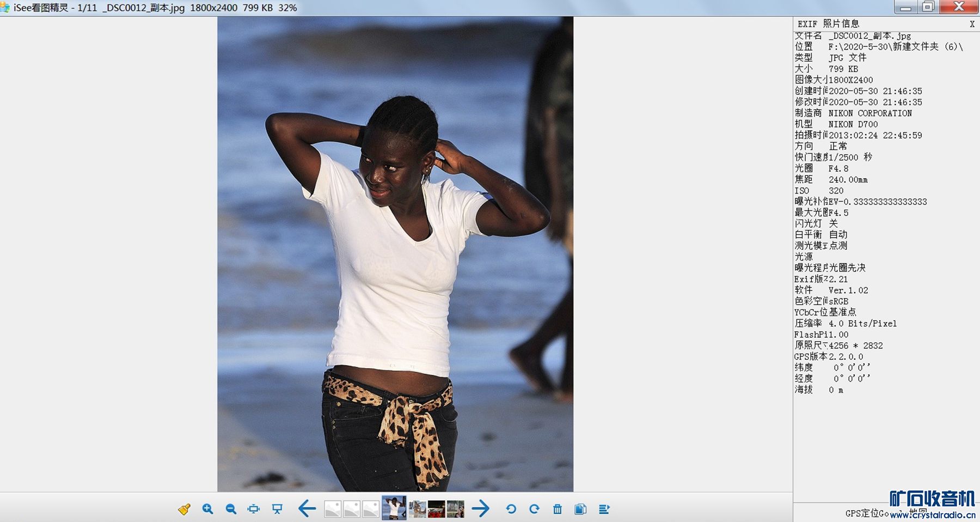This screenshot has width=980, height=522.
Task: Open the rightmost thumbnail before the next arrow
Action: coord(455,509)
